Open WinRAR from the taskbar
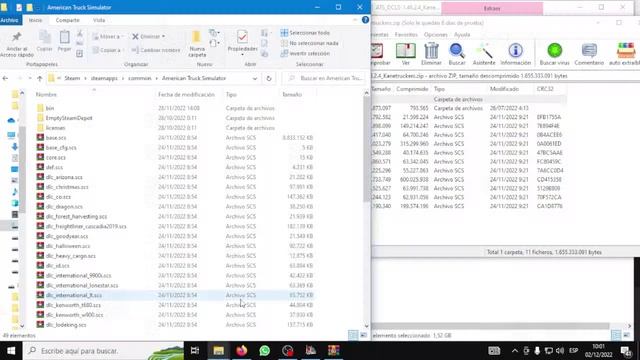The height and width of the screenshot is (360, 640). 333,351
